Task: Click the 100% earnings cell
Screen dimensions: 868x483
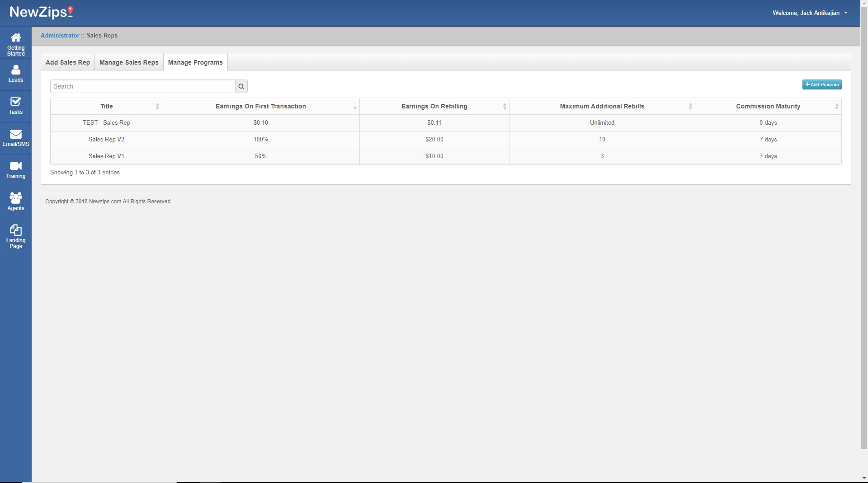Action: click(261, 140)
